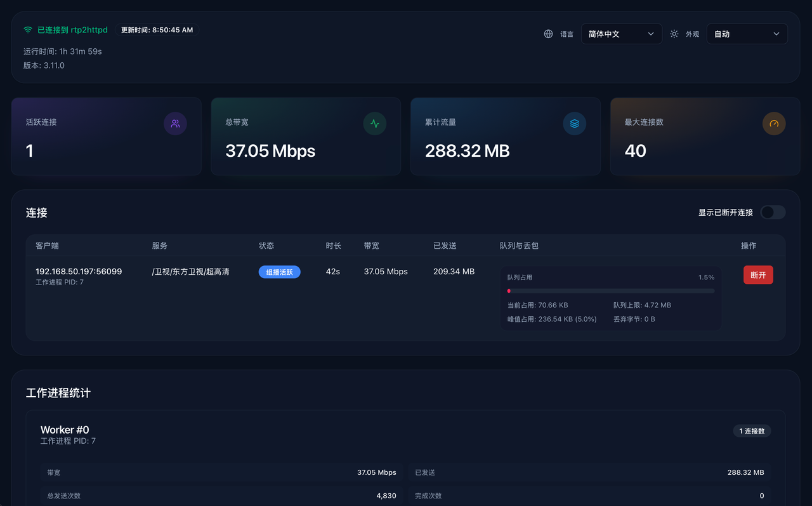Click the 带宽 column header
Image resolution: width=812 pixels, height=506 pixels.
tap(372, 246)
